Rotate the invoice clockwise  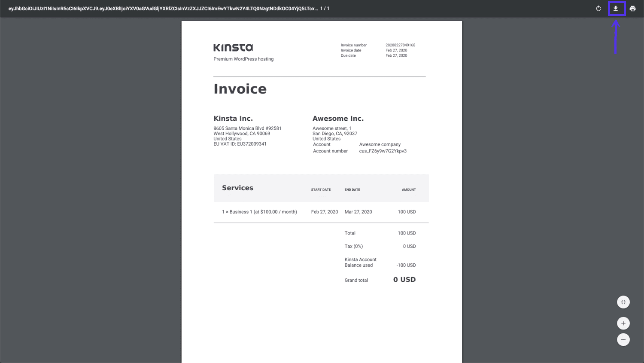[598, 8]
